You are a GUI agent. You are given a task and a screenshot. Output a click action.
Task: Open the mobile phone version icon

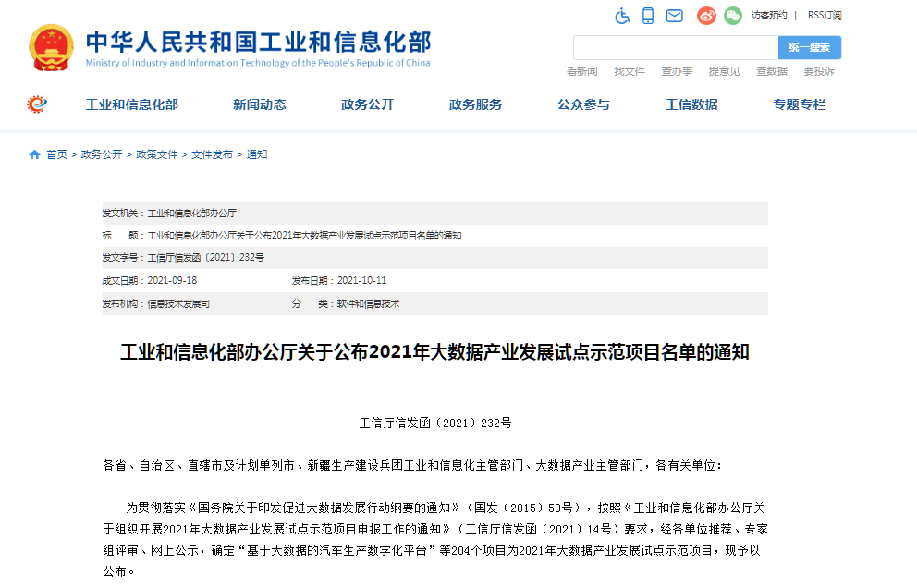tap(648, 16)
